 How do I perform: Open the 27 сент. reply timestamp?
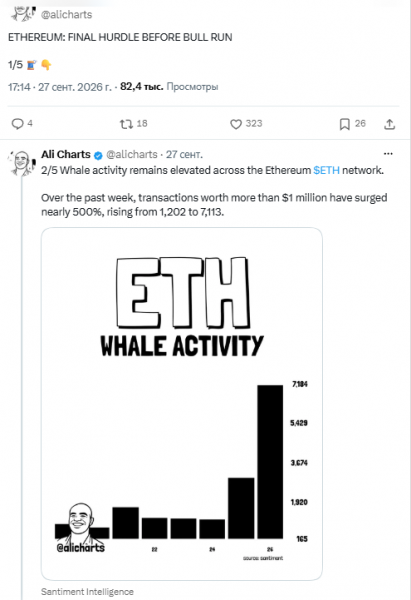(x=184, y=155)
